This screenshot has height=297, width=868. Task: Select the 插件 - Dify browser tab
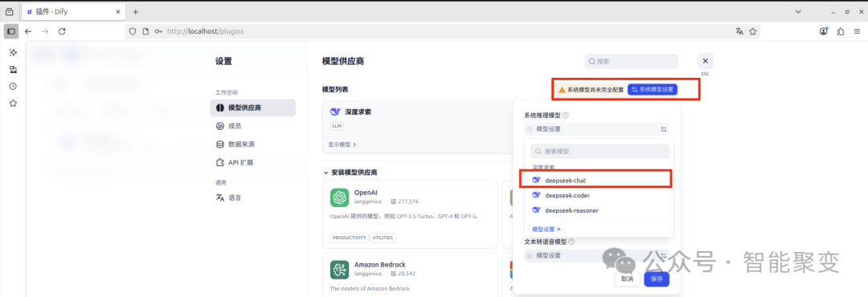(x=73, y=11)
